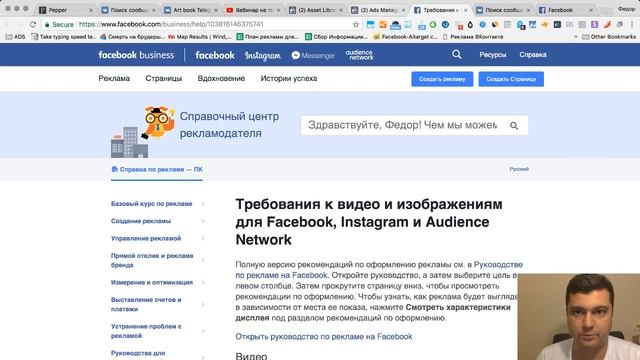
Task: Open Справка in the header
Action: pyautogui.click(x=533, y=55)
